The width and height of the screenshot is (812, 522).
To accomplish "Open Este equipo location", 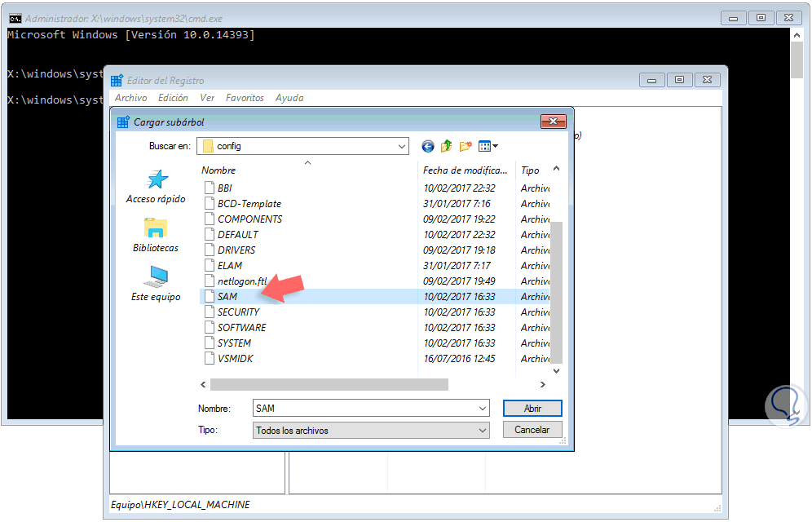I will click(x=156, y=284).
